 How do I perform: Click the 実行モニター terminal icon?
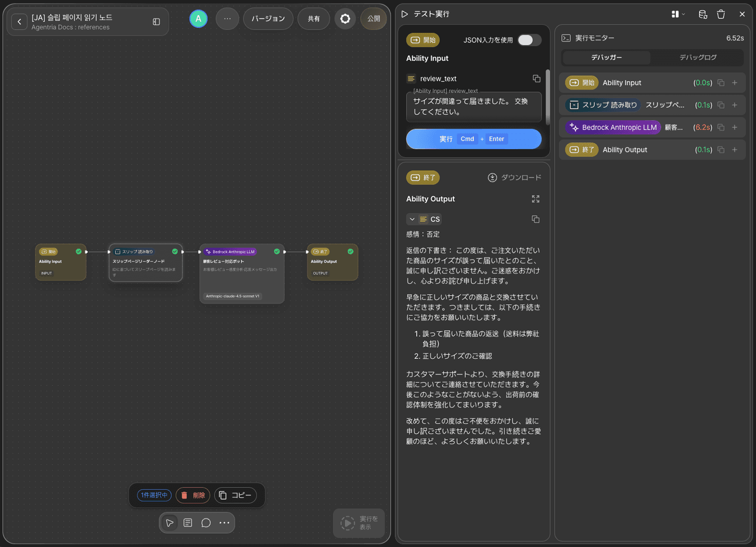click(x=566, y=38)
